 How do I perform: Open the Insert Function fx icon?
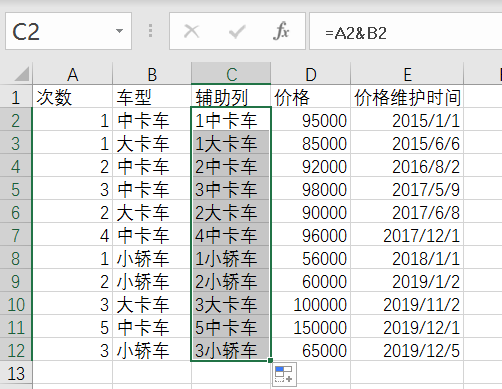tap(281, 31)
